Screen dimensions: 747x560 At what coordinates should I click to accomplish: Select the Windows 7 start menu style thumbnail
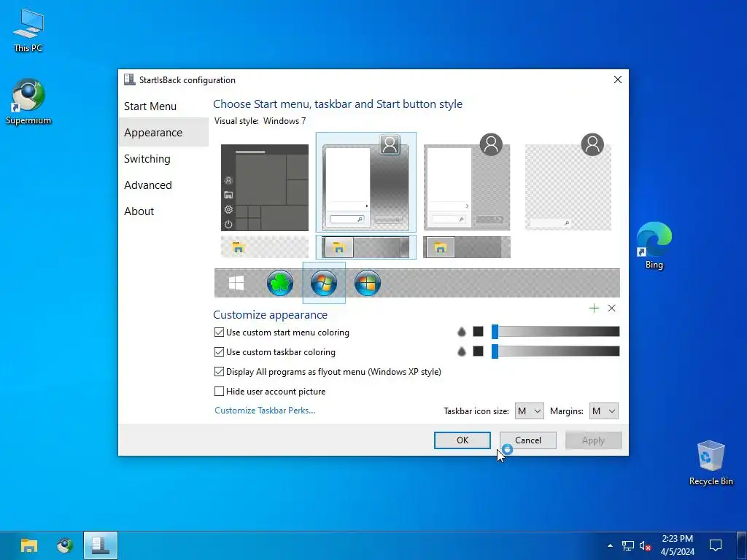(x=366, y=182)
